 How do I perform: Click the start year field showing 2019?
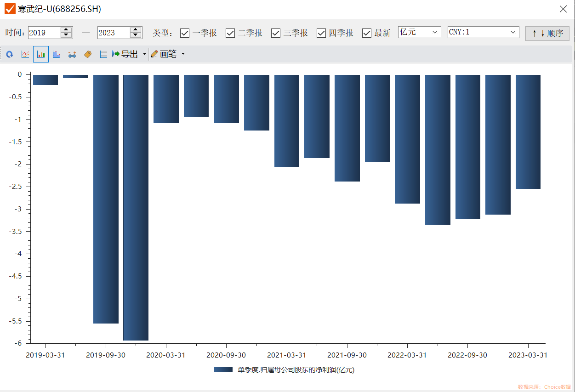[x=44, y=33]
